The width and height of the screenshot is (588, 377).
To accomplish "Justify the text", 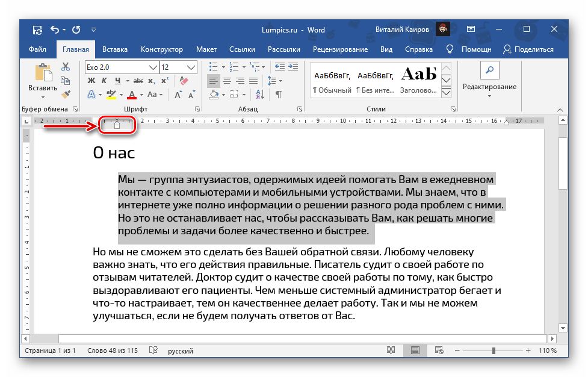I will click(253, 81).
